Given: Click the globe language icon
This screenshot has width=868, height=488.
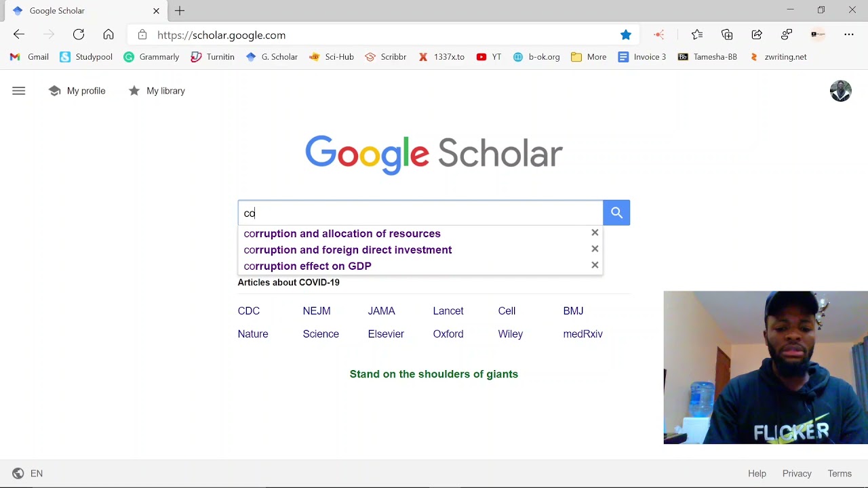Looking at the screenshot, I should [18, 473].
